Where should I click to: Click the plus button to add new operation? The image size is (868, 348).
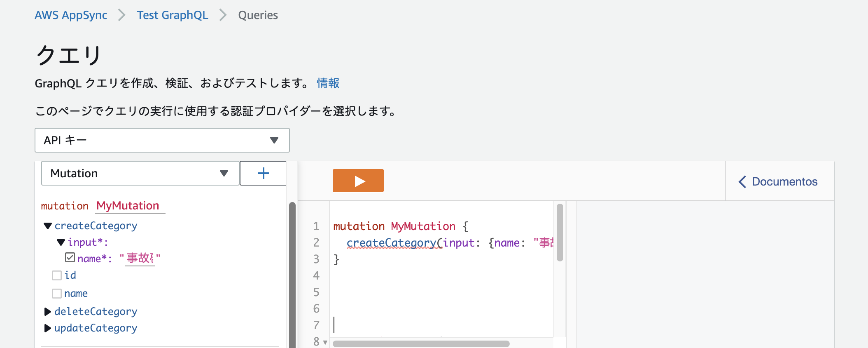(263, 173)
